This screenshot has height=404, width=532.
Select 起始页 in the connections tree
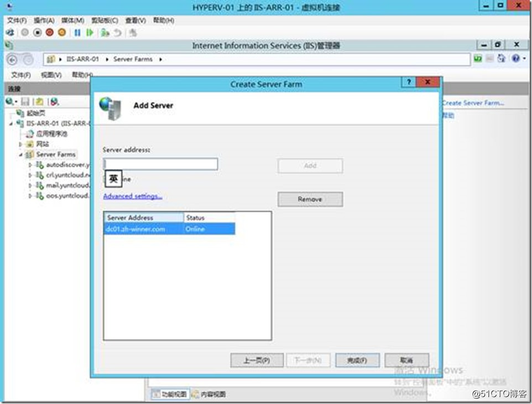point(35,113)
